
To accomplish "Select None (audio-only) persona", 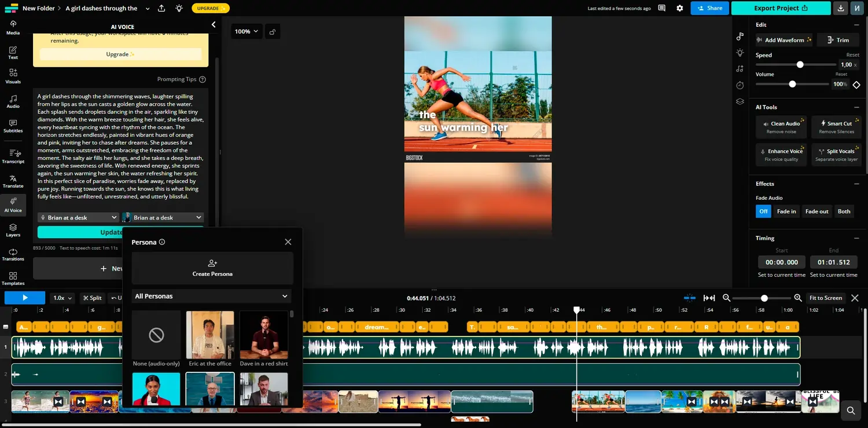I will [156, 339].
